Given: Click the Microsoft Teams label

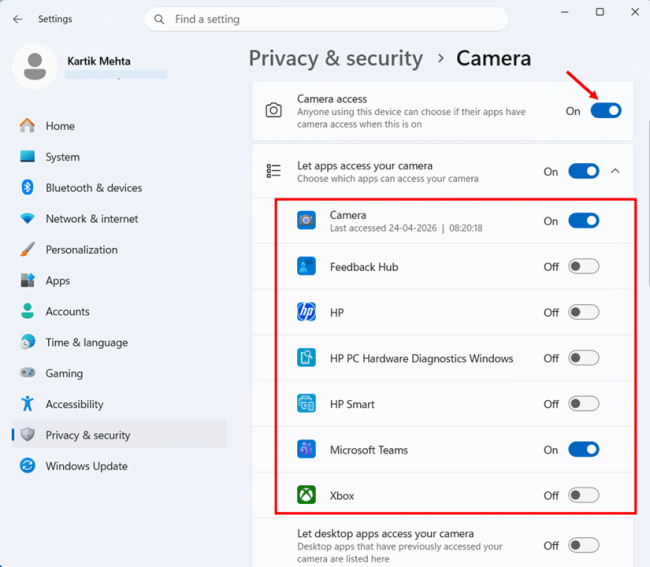Looking at the screenshot, I should click(x=369, y=450).
